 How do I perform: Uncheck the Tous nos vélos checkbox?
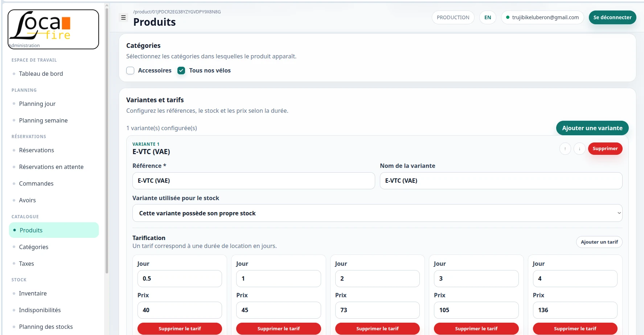coord(181,70)
